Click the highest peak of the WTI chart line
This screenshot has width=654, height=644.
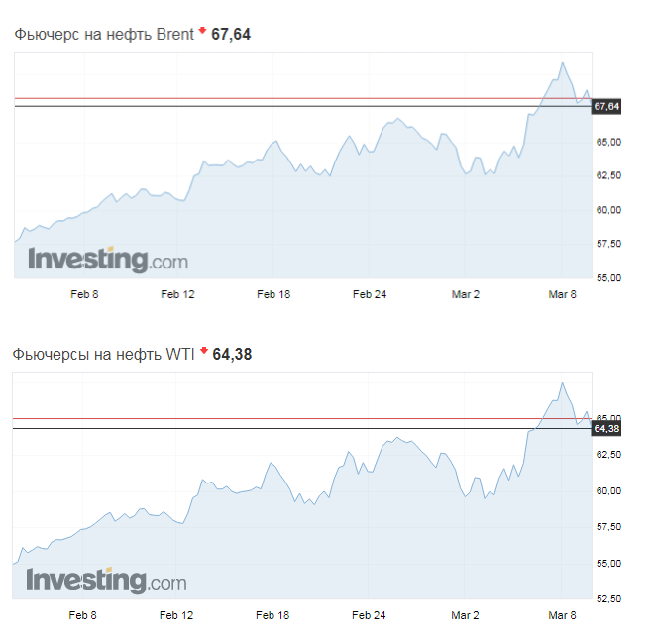562,382
